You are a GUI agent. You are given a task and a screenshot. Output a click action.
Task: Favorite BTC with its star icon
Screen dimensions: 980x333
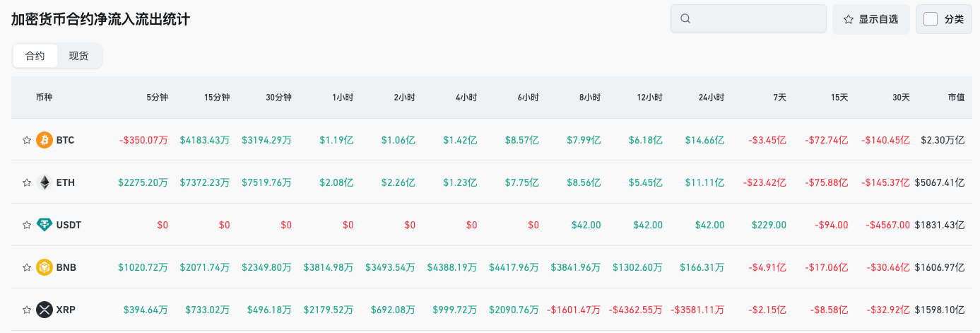(27, 140)
